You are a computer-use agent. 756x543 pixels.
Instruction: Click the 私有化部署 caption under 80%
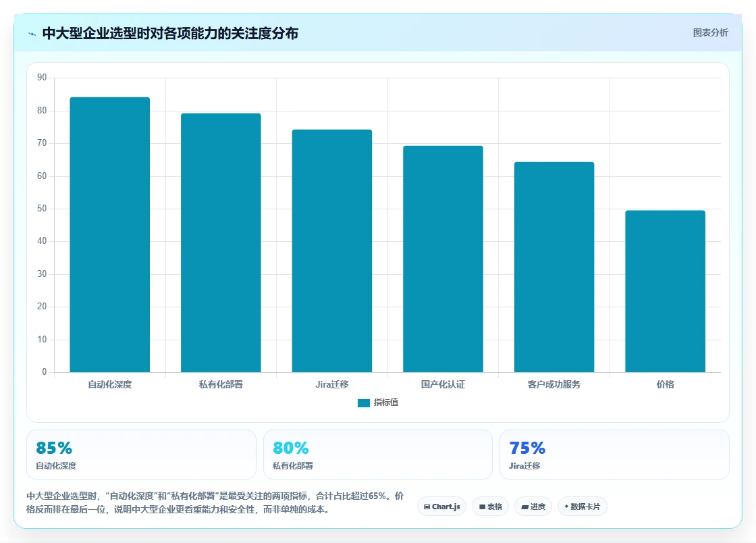click(293, 466)
